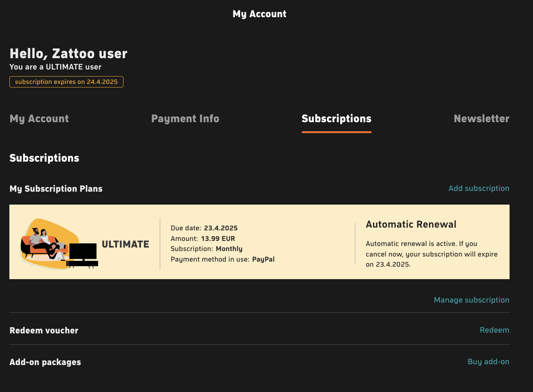This screenshot has height=392, width=533.
Task: Click the ULTIMATE plan couch illustration
Action: (x=59, y=244)
